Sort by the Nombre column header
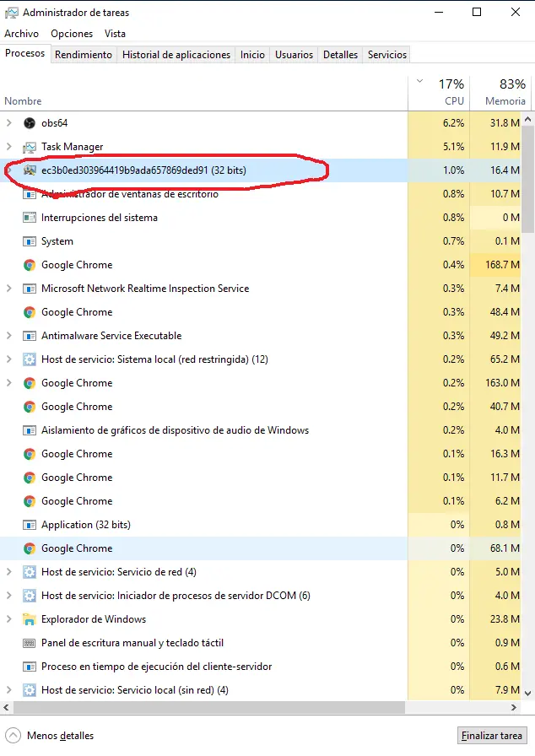Image resolution: width=535 pixels, height=756 pixels. 204,93
